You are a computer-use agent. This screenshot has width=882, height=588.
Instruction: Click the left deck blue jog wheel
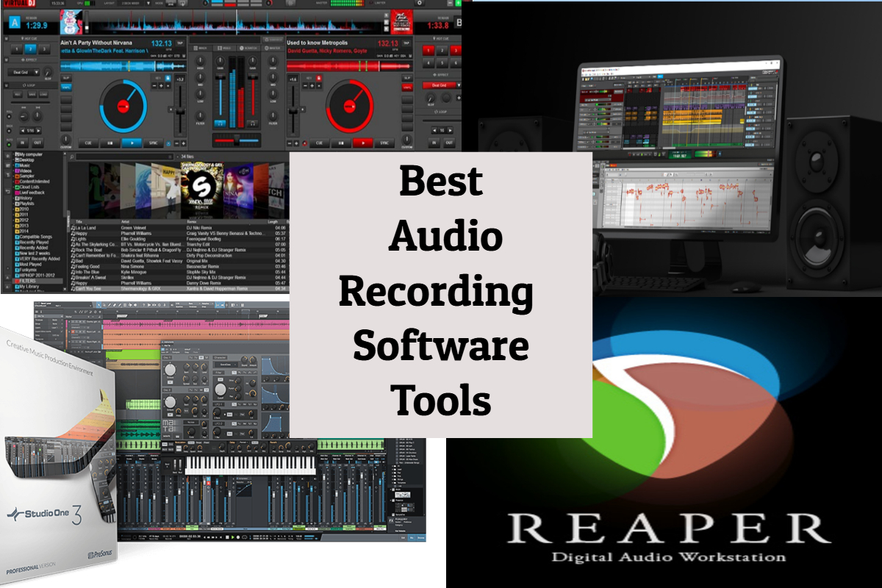123,106
